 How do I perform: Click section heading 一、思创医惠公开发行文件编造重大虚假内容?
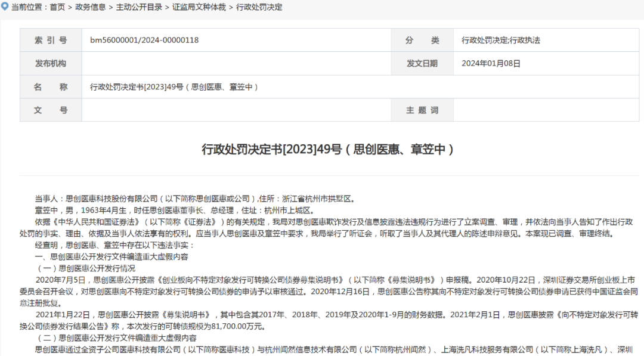pos(112,256)
